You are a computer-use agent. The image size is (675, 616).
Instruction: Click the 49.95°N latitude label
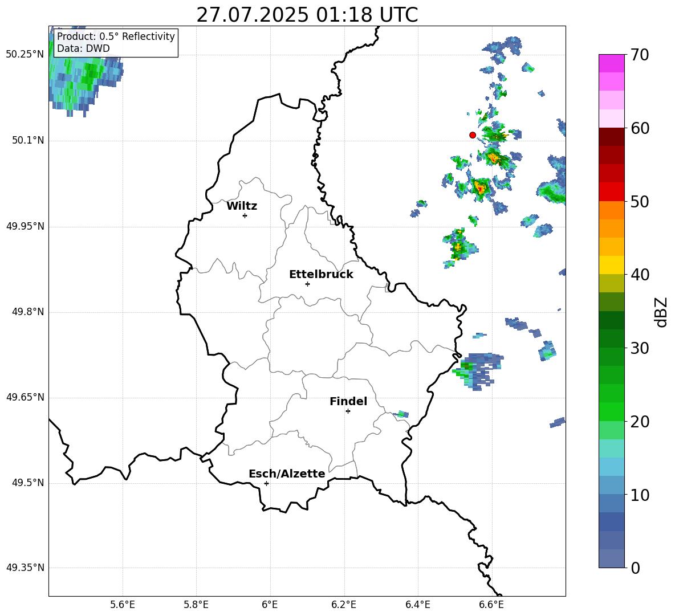click(25, 226)
